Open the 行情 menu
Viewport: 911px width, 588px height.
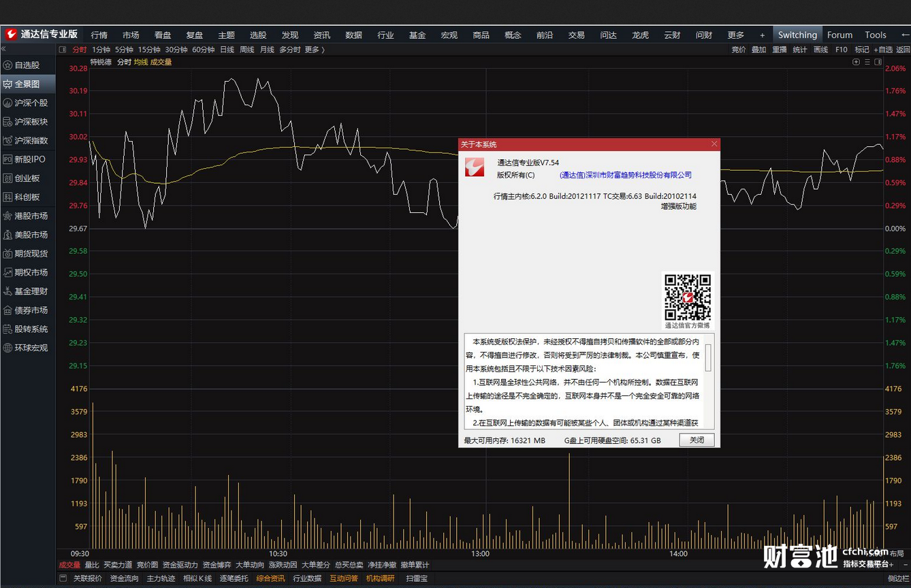[x=99, y=35]
